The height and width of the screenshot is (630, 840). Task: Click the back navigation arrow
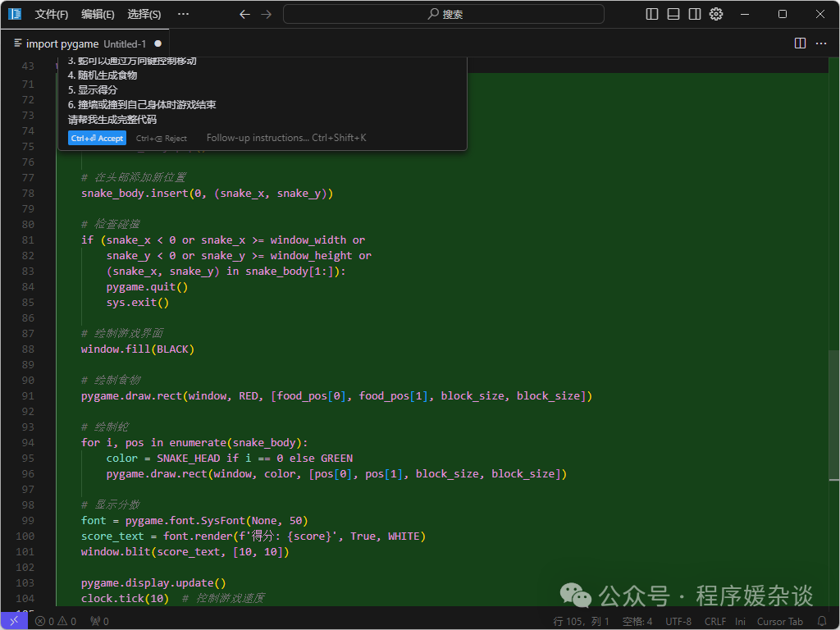(x=244, y=14)
